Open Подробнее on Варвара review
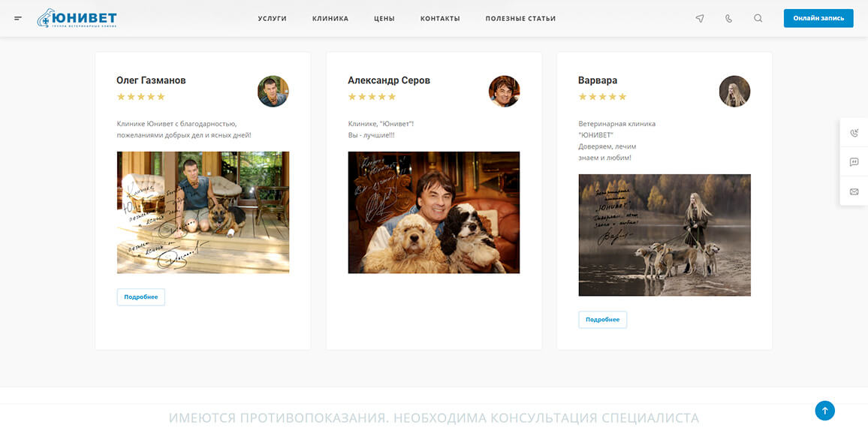868x431 pixels. point(602,320)
